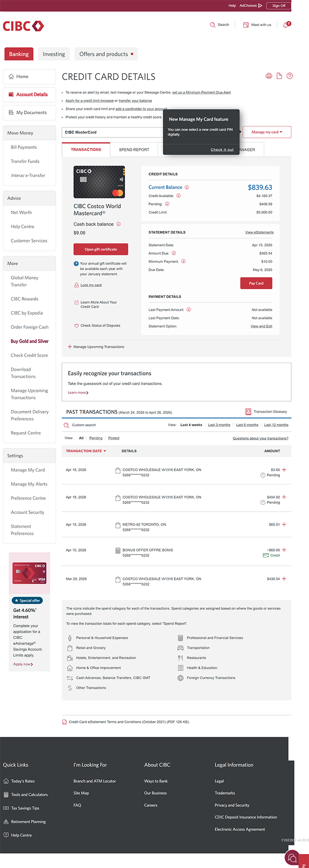This screenshot has height=868, width=309.
Task: Click the Tools and Calculators icon
Action: (6, 794)
